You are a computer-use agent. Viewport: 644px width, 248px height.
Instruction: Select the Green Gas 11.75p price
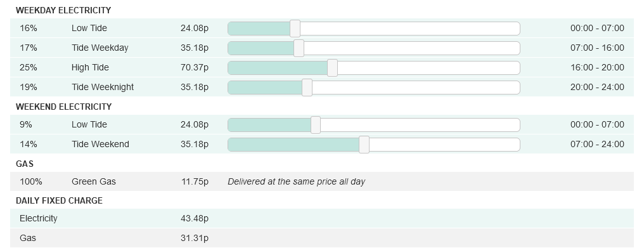(x=195, y=181)
